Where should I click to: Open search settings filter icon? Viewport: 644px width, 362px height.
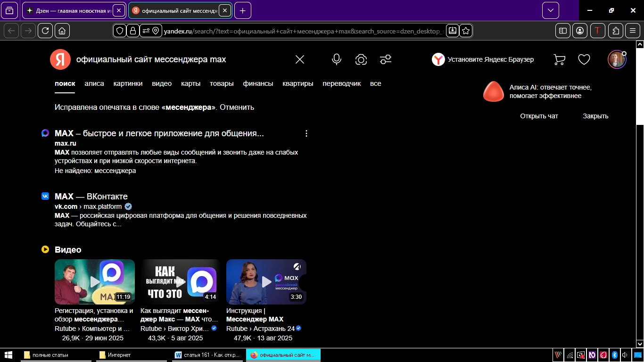(386, 59)
